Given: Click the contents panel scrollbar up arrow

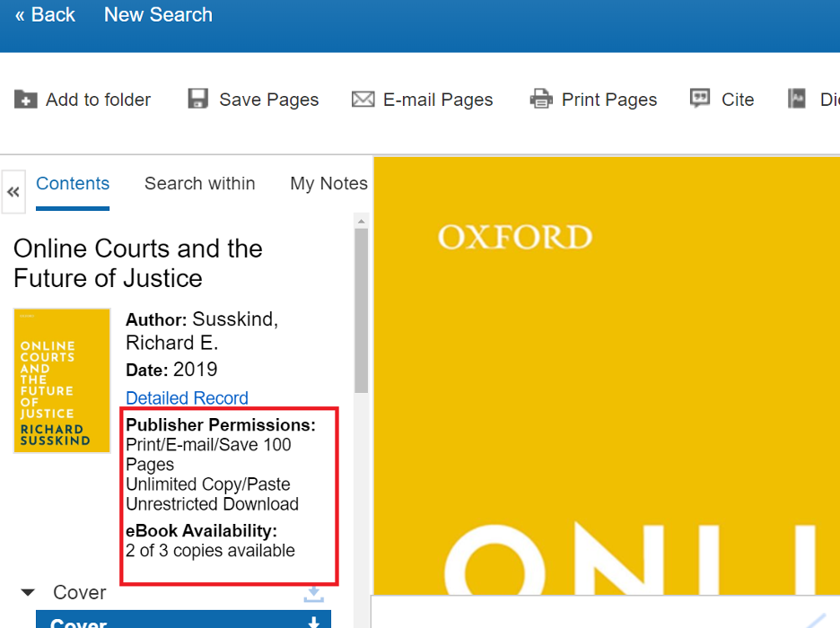Looking at the screenshot, I should coord(361,221).
